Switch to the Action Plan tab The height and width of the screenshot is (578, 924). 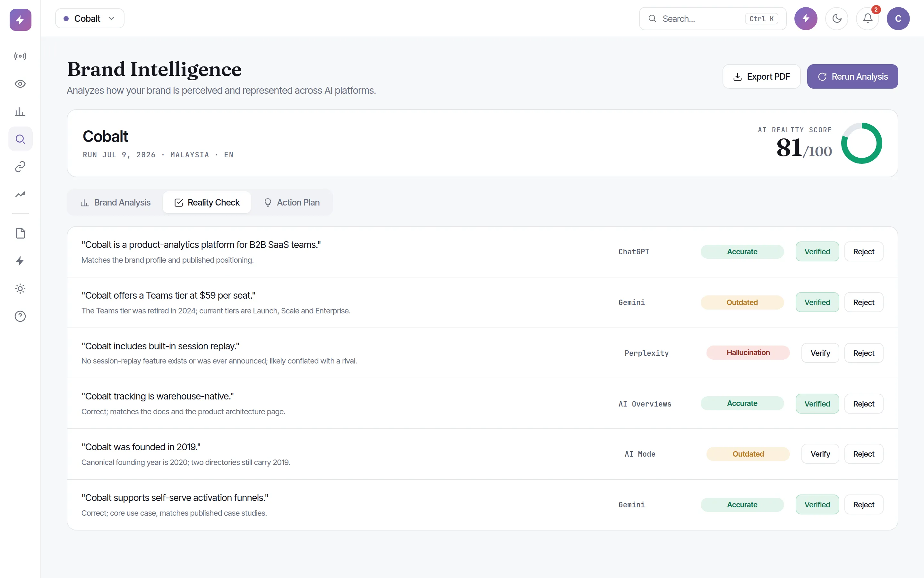292,202
